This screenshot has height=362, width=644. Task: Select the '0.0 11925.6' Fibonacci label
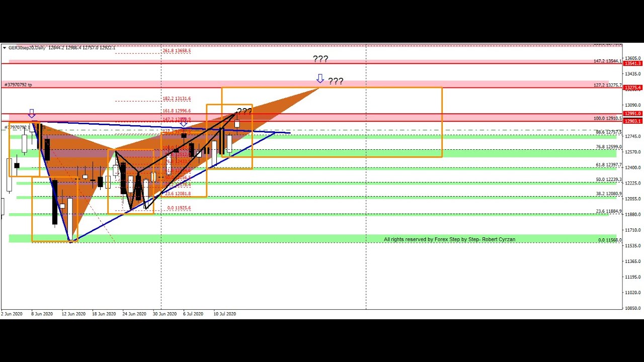(179, 208)
